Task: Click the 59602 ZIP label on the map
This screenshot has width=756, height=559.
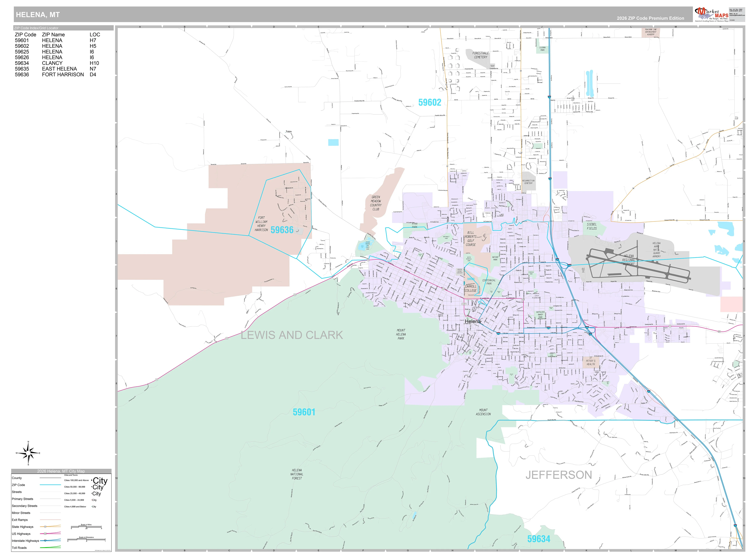Action: pos(430,102)
